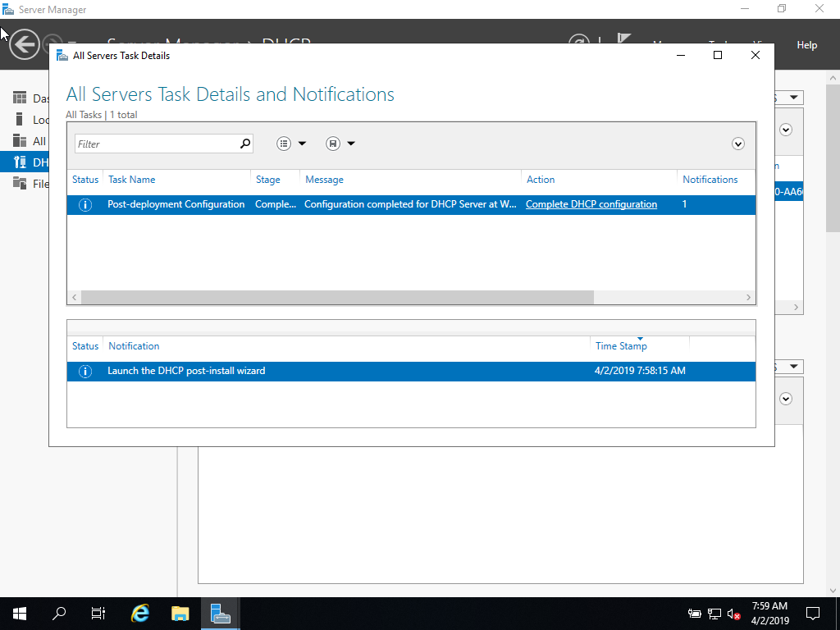Maximize the All Servers Task Details window

[718, 55]
